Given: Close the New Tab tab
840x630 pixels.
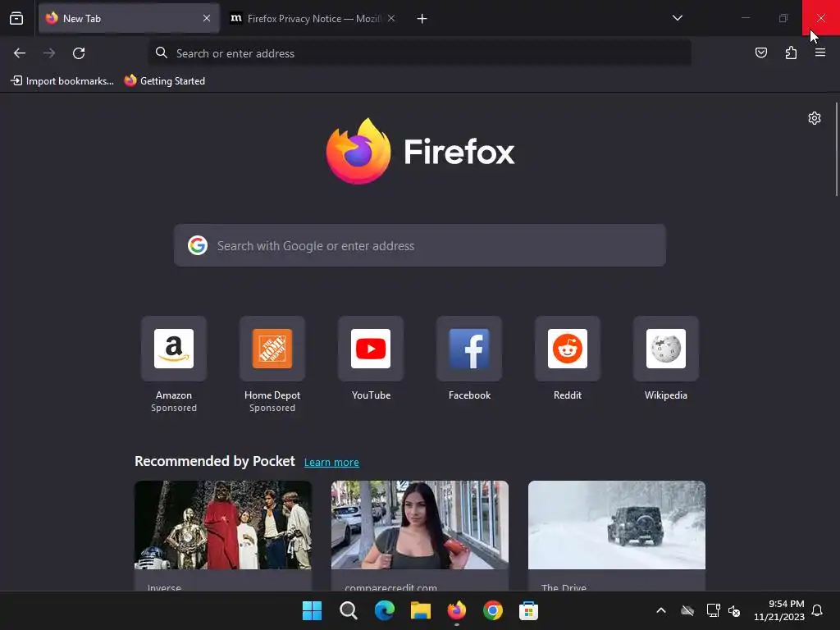Looking at the screenshot, I should pyautogui.click(x=207, y=18).
